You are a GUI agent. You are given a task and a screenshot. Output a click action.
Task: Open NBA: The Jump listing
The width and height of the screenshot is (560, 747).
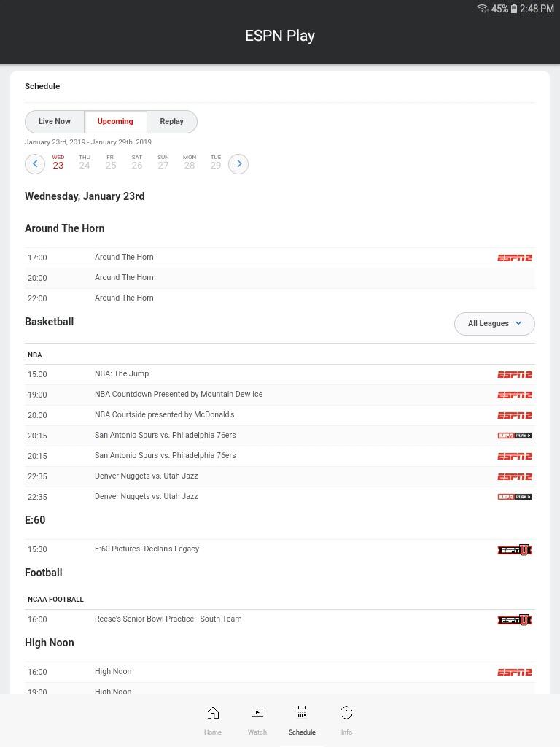(x=280, y=374)
